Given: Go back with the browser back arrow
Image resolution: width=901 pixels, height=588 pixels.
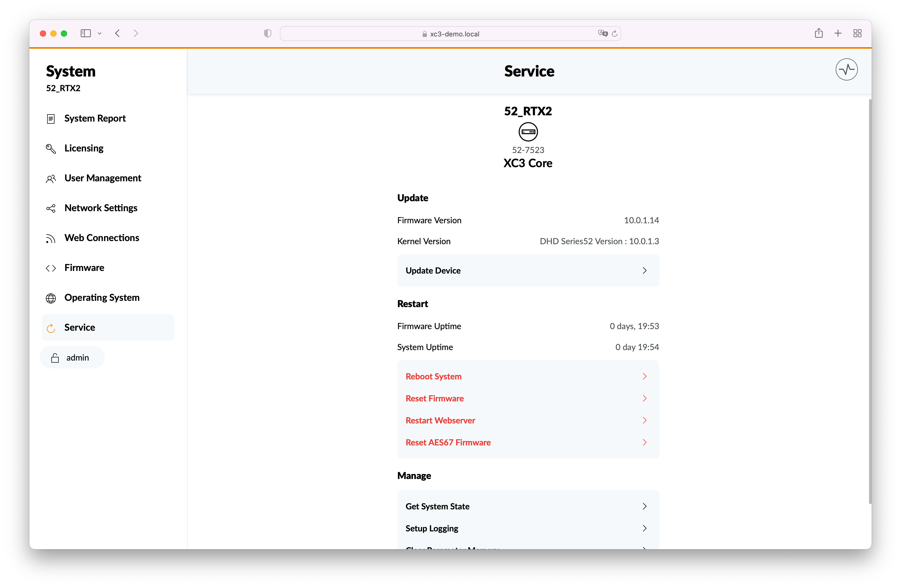Looking at the screenshot, I should pyautogui.click(x=117, y=33).
